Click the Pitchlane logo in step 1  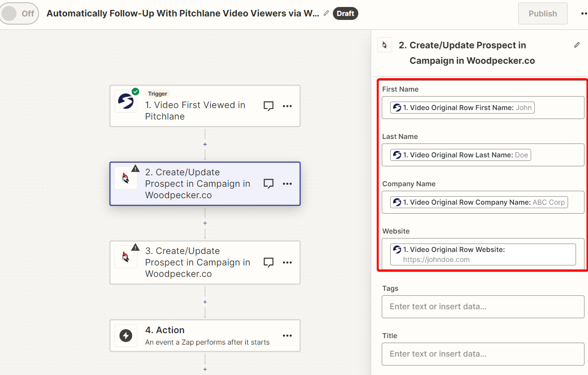coord(126,102)
